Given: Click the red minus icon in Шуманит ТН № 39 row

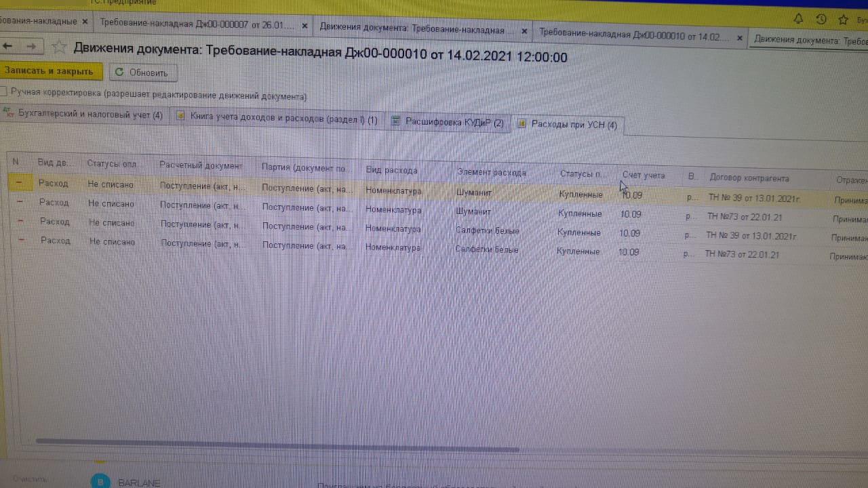Looking at the screenshot, I should click(x=19, y=182).
